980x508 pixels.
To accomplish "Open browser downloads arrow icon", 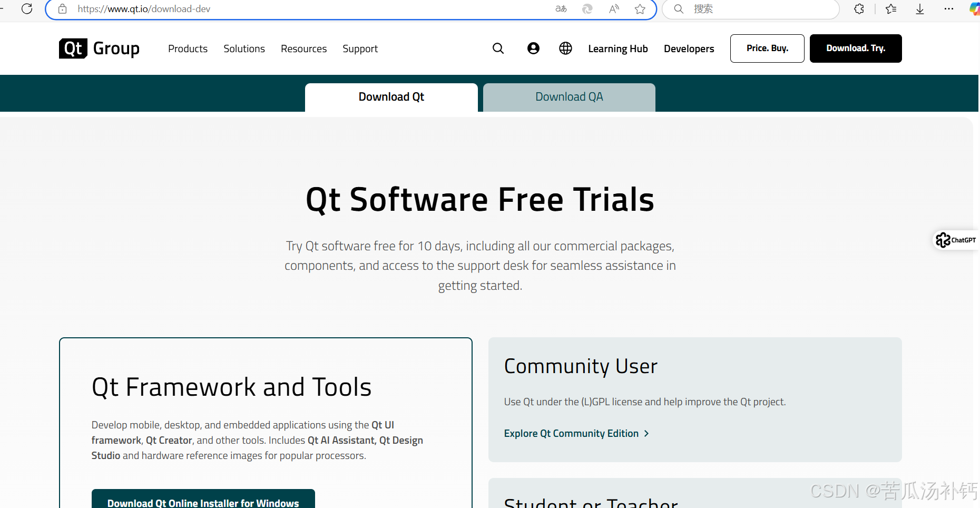I will point(920,9).
